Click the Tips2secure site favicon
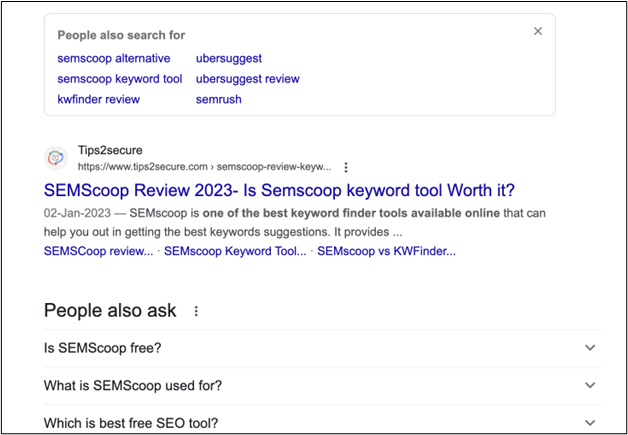628x435 pixels. point(56,158)
